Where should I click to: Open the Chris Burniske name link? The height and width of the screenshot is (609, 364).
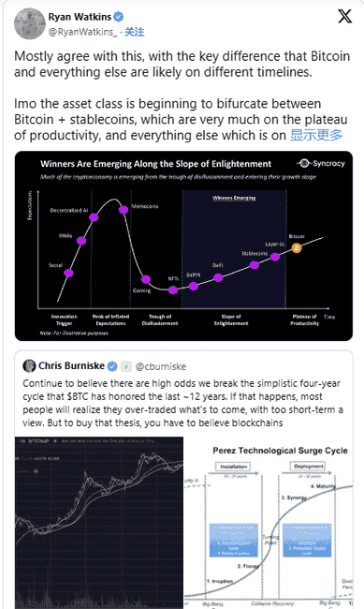click(x=71, y=365)
